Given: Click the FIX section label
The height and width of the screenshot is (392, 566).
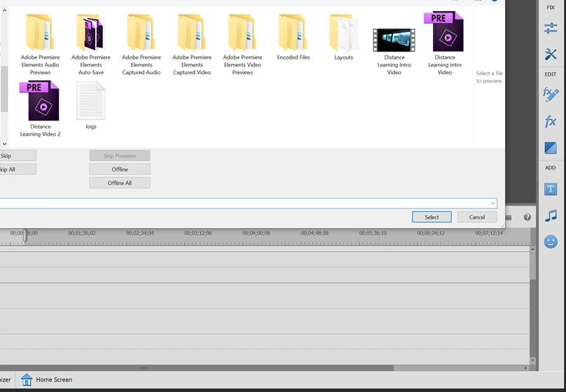Looking at the screenshot, I should tap(551, 7).
